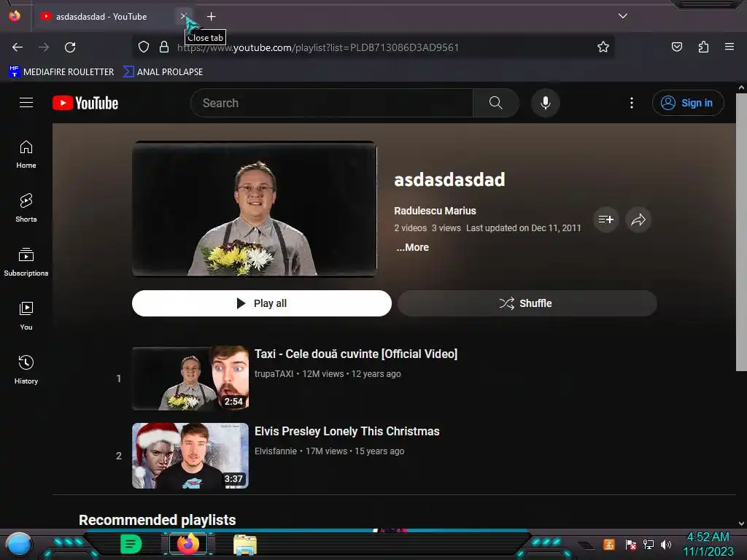Click the browser address bar URL
Image resolution: width=747 pixels, height=560 pixels.
point(318,47)
